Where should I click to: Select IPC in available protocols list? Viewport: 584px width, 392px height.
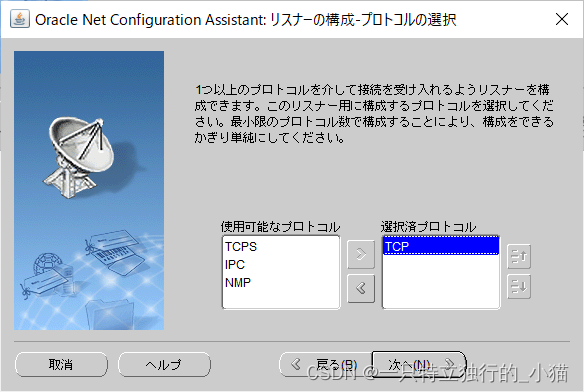tap(281, 265)
